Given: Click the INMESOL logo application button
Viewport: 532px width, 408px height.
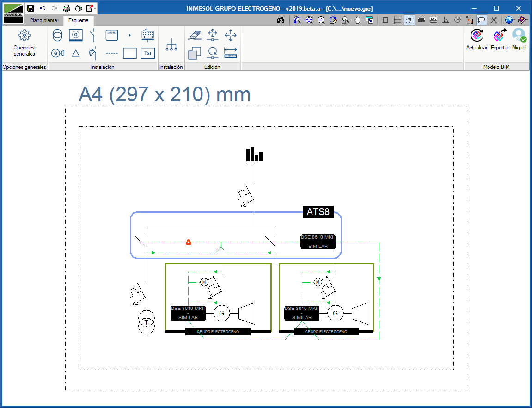Looking at the screenshot, I should (x=13, y=13).
